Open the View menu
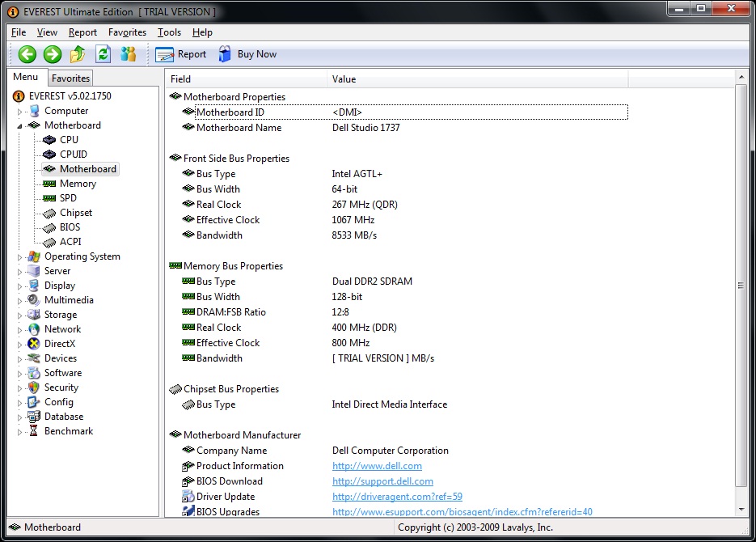 click(47, 32)
